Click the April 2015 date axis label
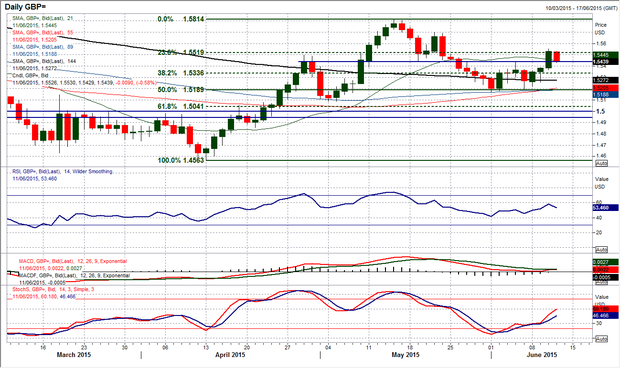Screen dimensions: 620x368 point(230,355)
